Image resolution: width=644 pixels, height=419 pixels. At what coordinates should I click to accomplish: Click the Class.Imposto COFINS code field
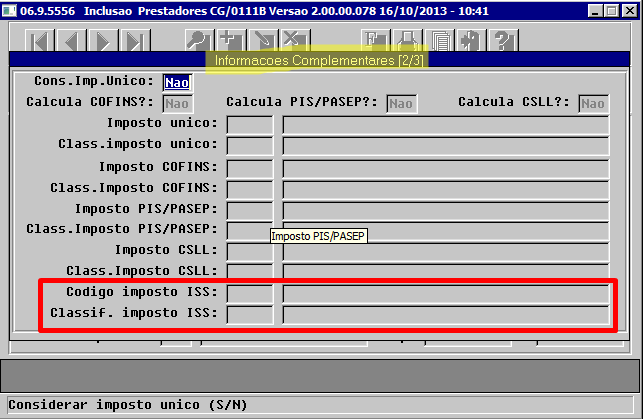pos(250,190)
